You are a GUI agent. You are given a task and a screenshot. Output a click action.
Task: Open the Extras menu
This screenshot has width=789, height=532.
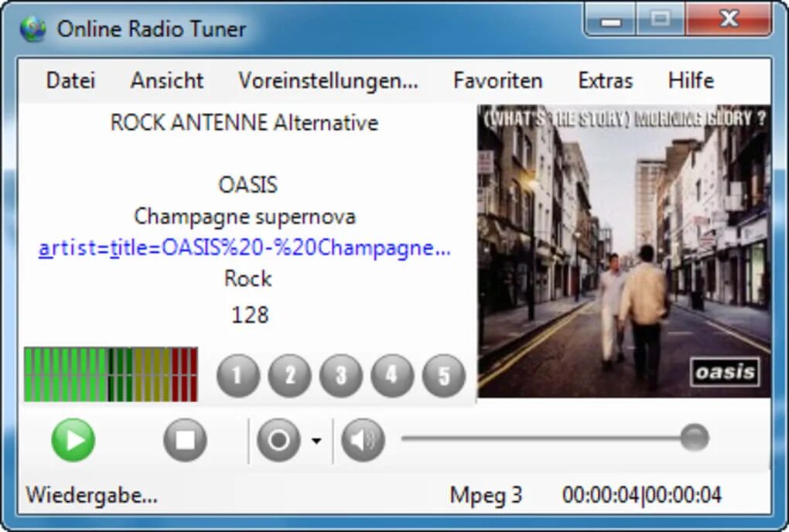[606, 80]
